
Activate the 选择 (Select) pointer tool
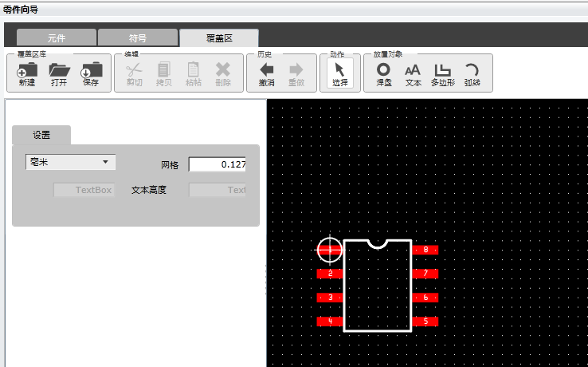[x=339, y=73]
